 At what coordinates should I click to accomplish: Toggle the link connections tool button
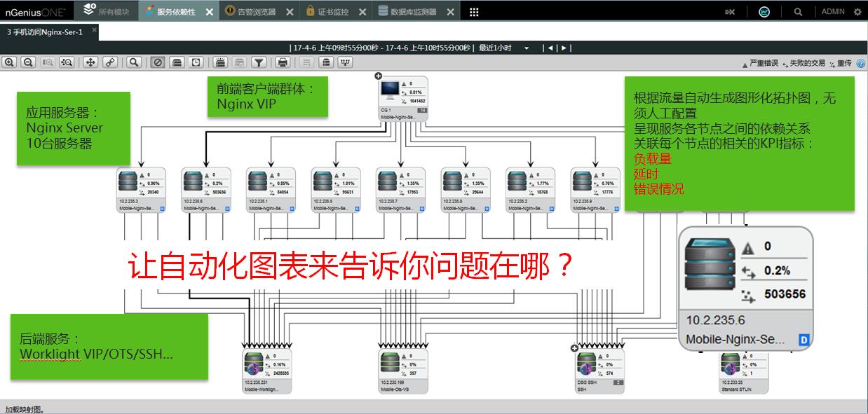point(109,62)
